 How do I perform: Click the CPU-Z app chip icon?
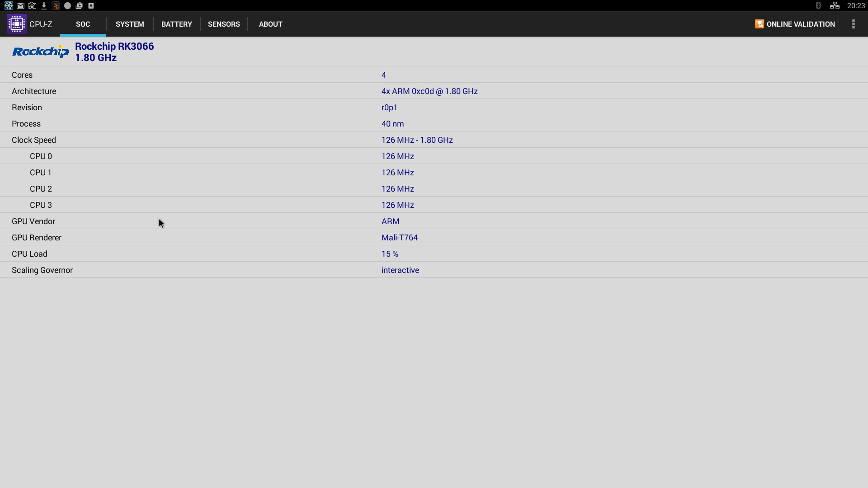click(x=17, y=24)
